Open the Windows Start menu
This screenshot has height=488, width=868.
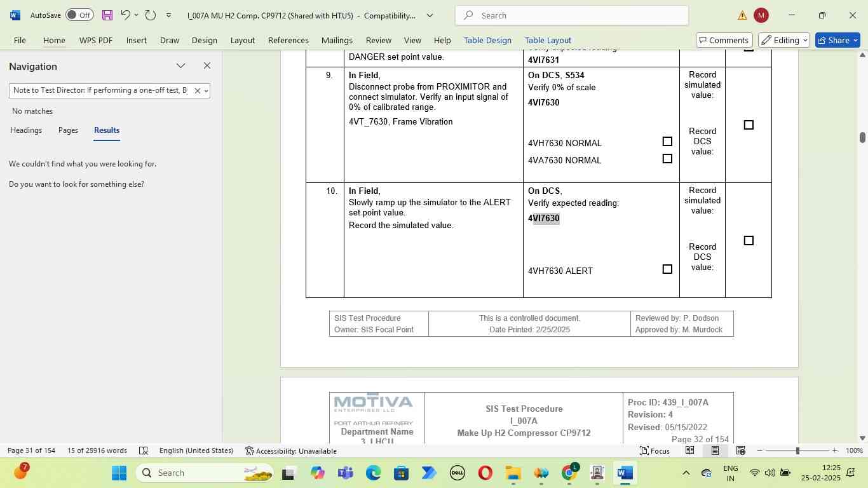(x=119, y=473)
